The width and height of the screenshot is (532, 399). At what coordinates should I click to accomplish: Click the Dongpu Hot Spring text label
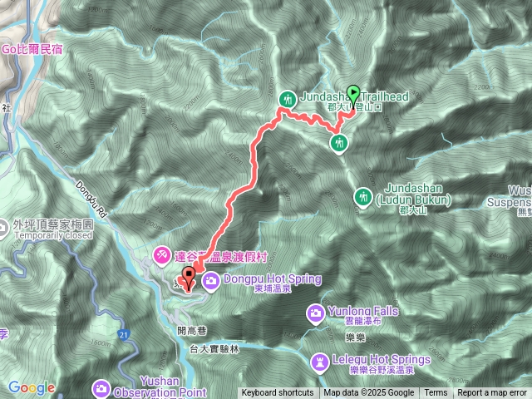point(273,279)
